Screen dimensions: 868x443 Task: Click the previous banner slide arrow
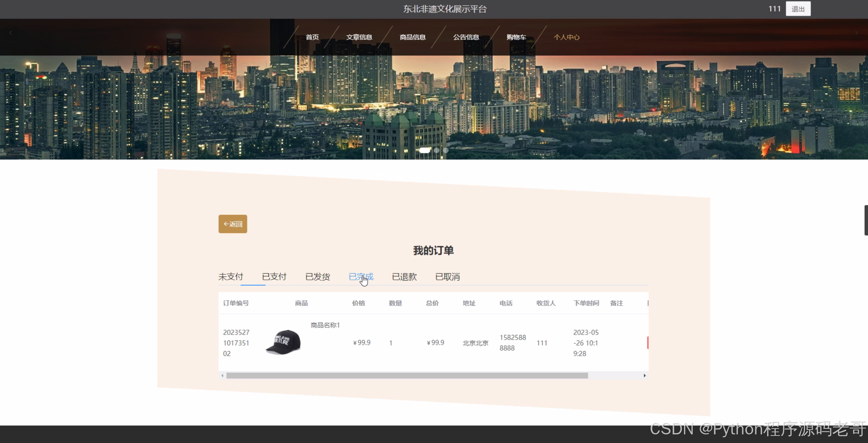(11, 33)
